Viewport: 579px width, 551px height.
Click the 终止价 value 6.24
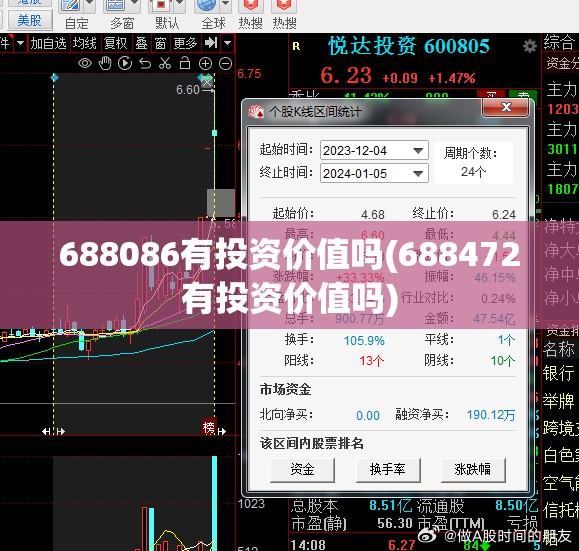pyautogui.click(x=504, y=215)
